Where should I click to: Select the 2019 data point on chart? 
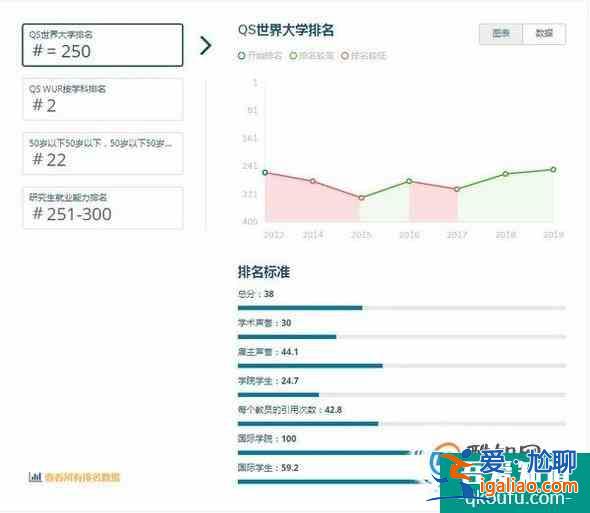pyautogui.click(x=553, y=169)
